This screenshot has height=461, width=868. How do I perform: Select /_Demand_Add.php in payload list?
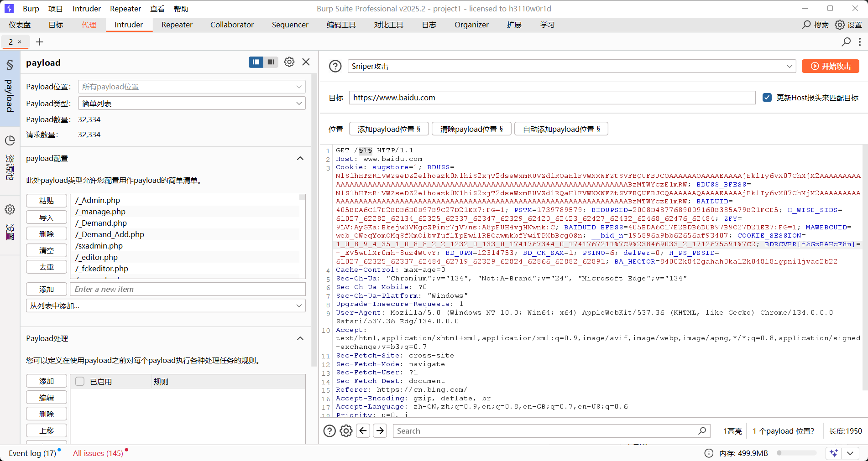185,234
